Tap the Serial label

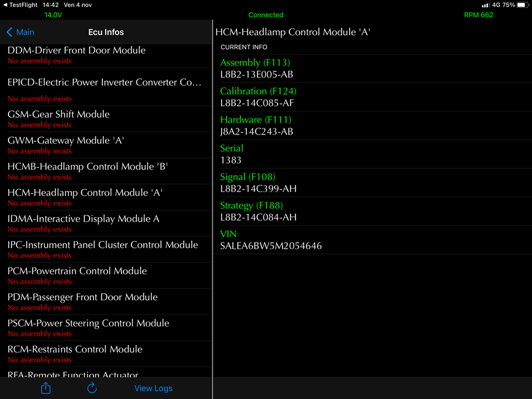[232, 148]
